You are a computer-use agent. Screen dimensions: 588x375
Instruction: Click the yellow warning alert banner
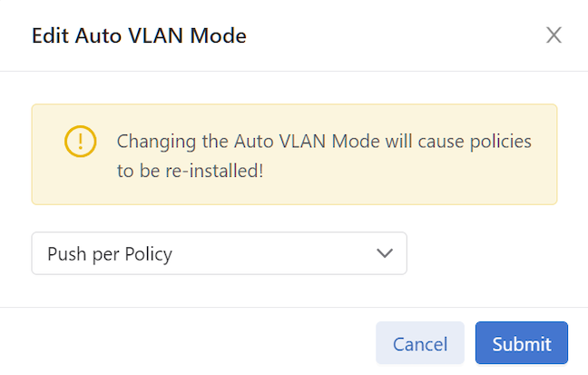294,154
